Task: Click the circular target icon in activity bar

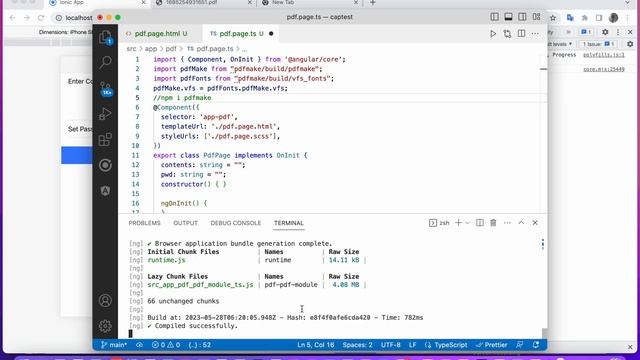Action: (105, 165)
